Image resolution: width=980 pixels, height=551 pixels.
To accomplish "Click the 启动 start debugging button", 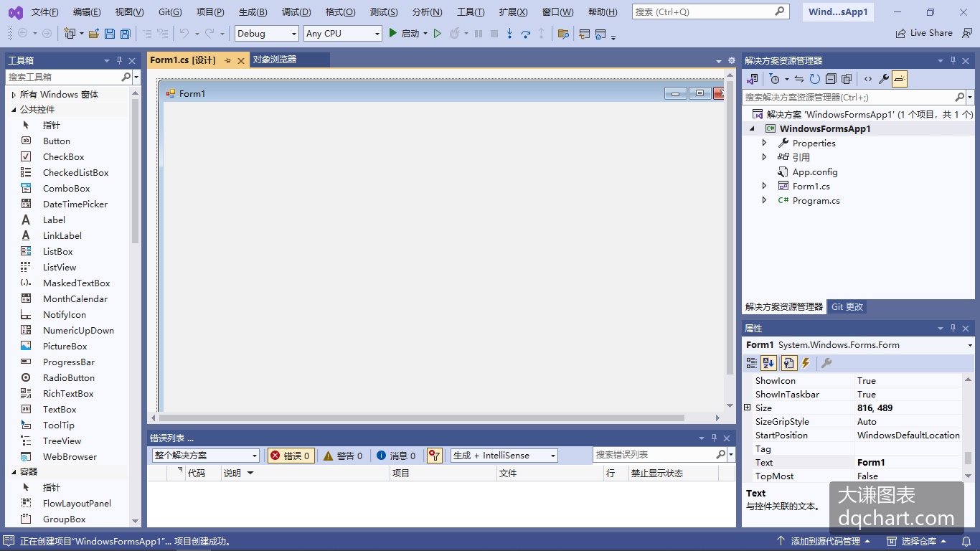I will (x=404, y=34).
